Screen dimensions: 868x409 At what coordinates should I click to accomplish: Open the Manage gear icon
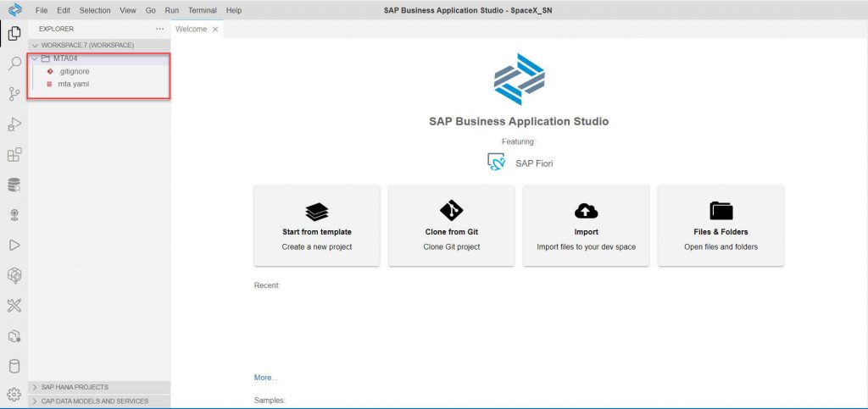[x=14, y=395]
